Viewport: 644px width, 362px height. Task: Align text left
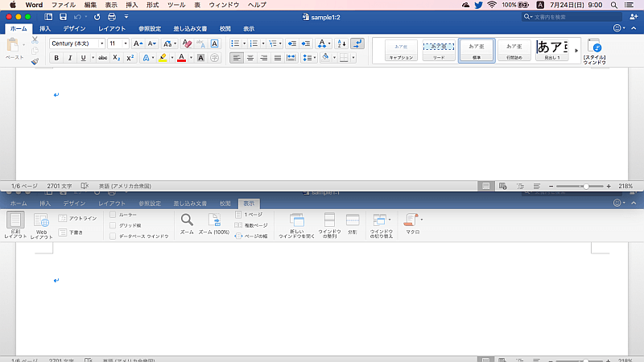click(x=237, y=58)
